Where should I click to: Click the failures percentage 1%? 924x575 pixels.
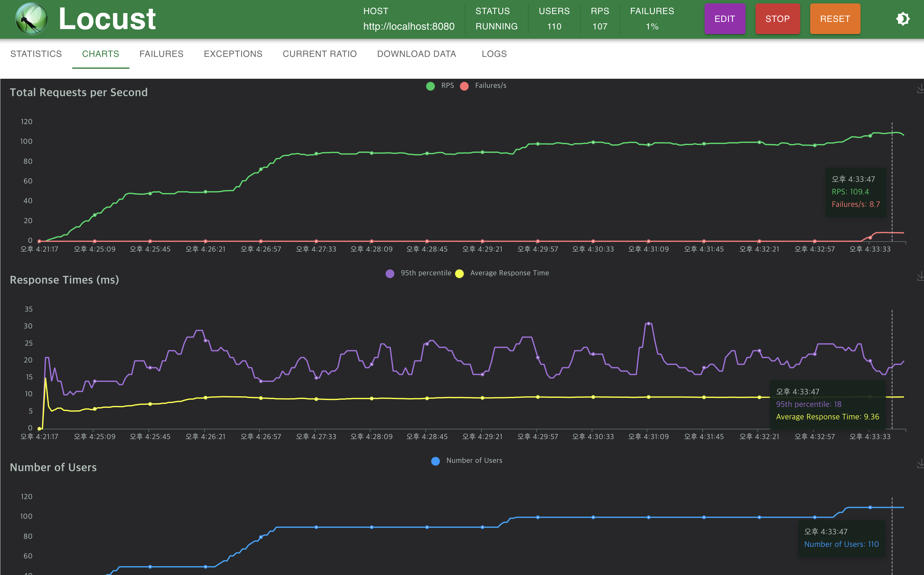652,26
